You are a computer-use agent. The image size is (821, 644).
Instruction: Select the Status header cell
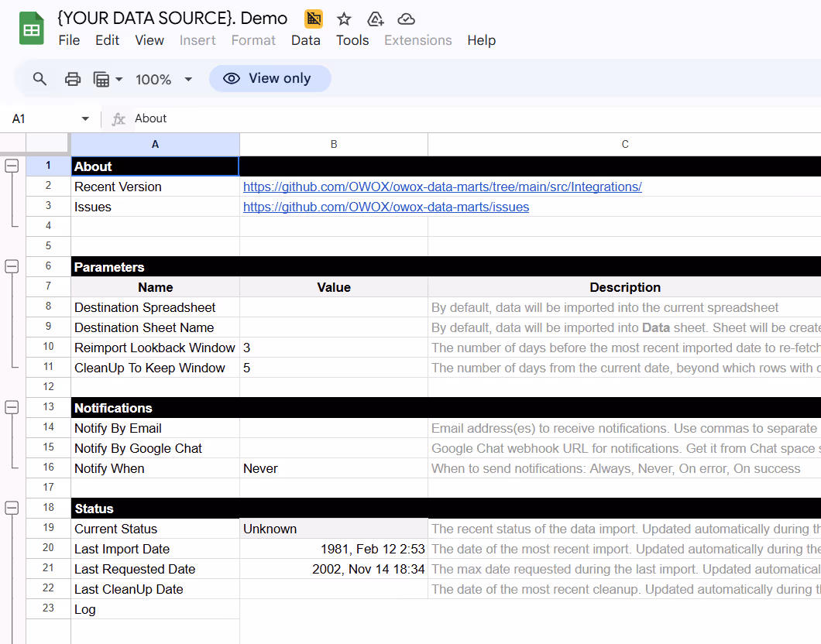click(x=156, y=508)
